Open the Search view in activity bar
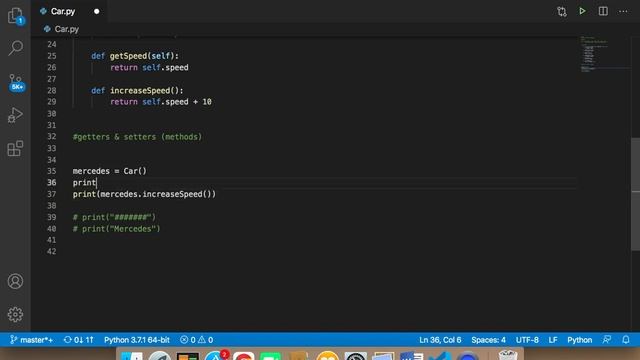 16,48
